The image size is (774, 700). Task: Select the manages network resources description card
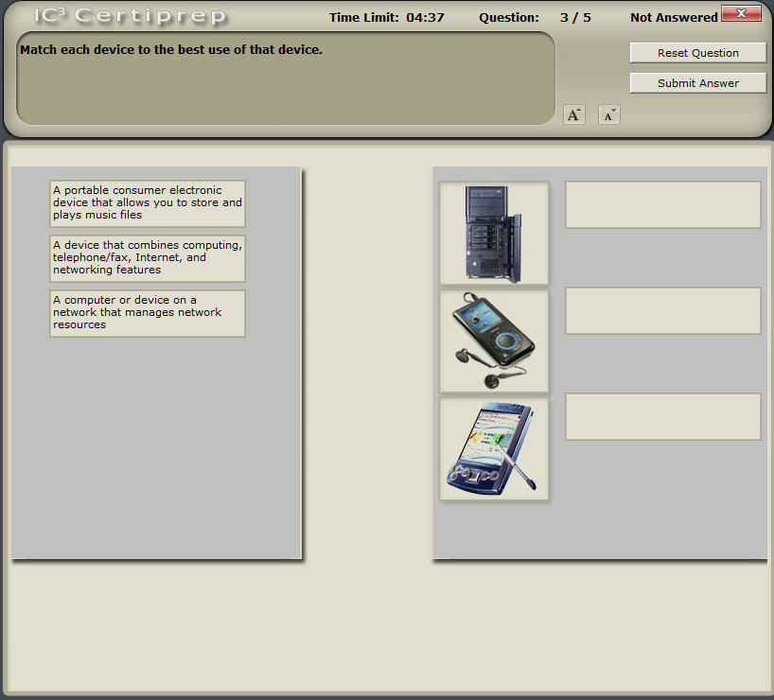tap(147, 312)
